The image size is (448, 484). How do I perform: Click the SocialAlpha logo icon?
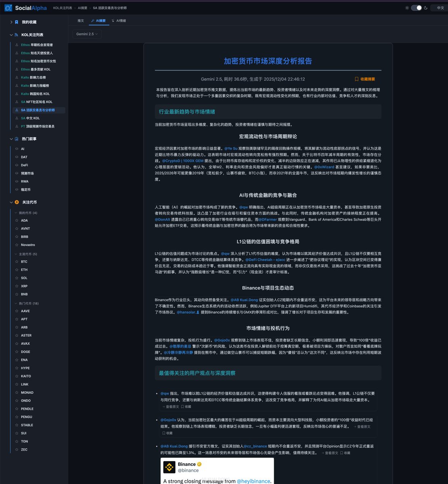8,8
